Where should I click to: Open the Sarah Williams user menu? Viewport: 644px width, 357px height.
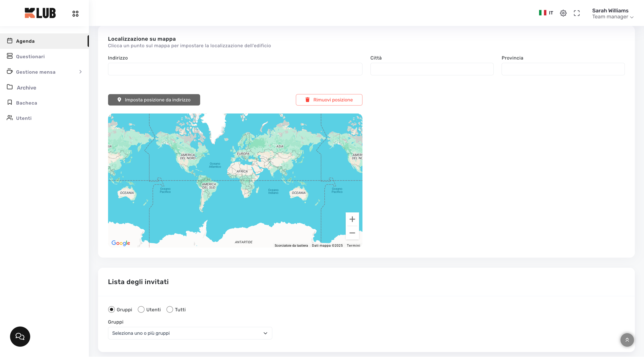click(x=612, y=14)
